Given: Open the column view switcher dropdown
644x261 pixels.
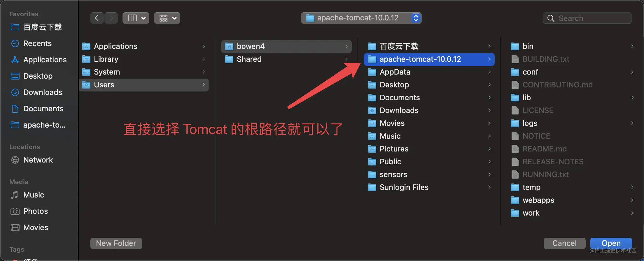Looking at the screenshot, I should (136, 18).
